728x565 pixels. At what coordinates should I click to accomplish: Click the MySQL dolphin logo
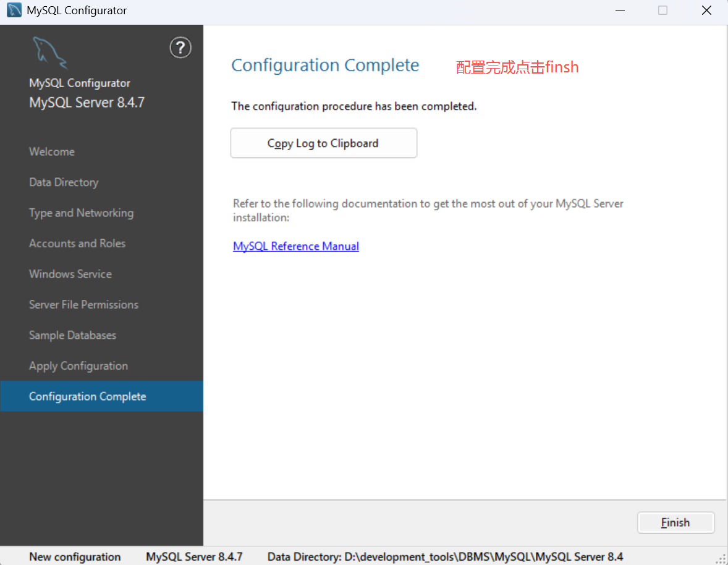pos(50,53)
